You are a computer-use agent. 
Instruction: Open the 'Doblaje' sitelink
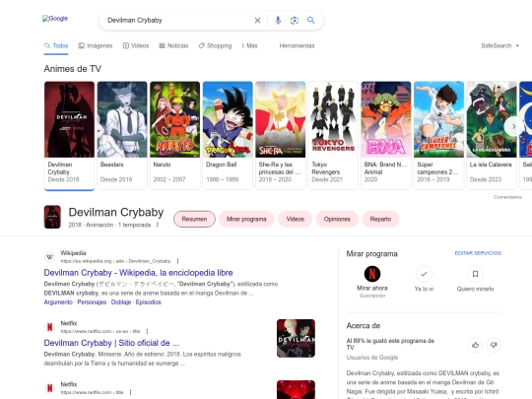(121, 302)
